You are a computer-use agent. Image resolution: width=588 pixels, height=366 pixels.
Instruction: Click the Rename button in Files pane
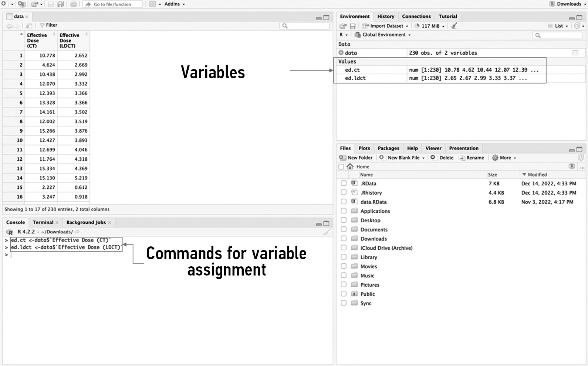point(472,158)
